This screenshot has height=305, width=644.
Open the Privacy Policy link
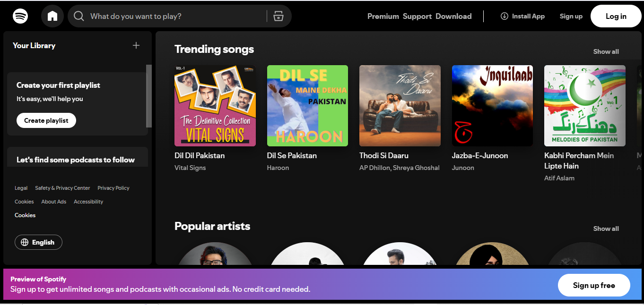click(113, 188)
